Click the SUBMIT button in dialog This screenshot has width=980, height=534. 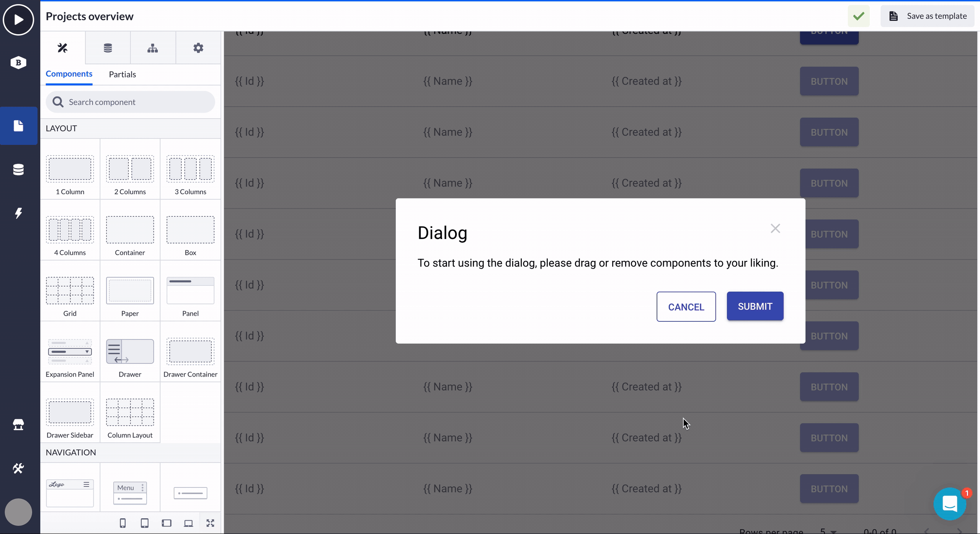(755, 306)
